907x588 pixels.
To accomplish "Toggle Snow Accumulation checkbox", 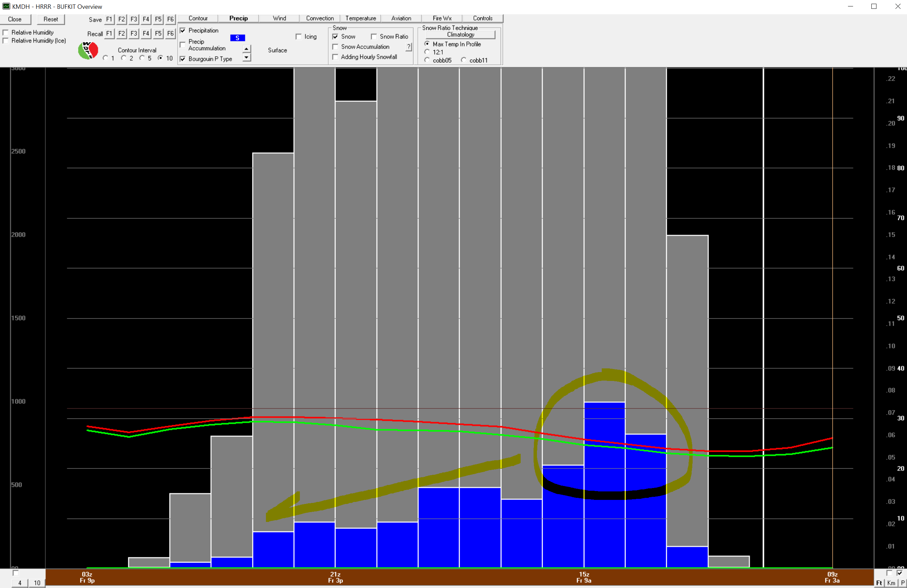I will tap(335, 47).
